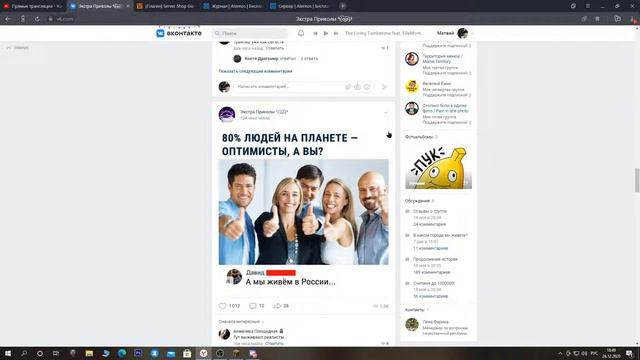Open the Сначала интересные sort dropdown

(241, 322)
